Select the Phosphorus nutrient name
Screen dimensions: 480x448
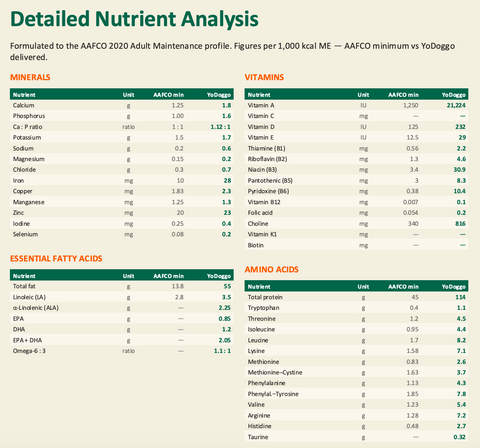(x=29, y=116)
